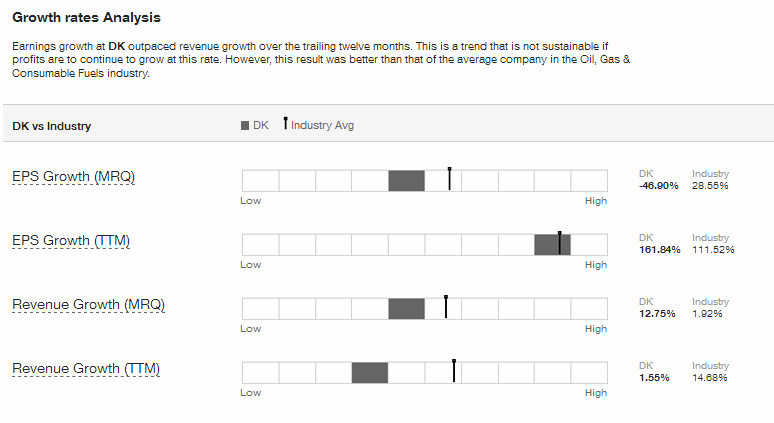Select the DK value -46.90%
This screenshot has height=423, width=774.
point(659,186)
